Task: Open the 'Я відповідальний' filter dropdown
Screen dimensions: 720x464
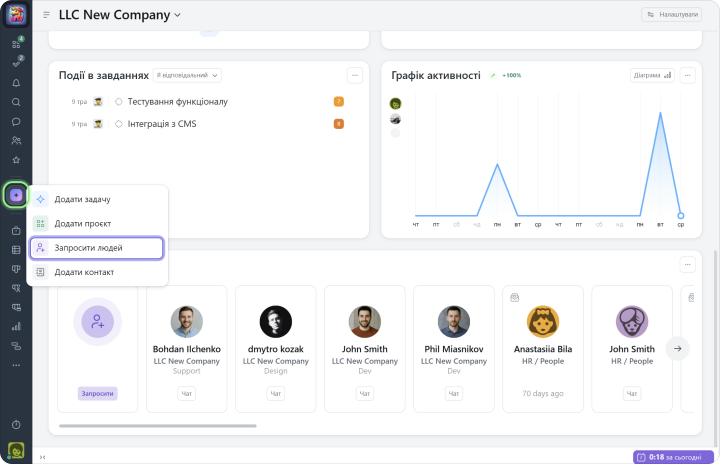Action: pos(187,75)
